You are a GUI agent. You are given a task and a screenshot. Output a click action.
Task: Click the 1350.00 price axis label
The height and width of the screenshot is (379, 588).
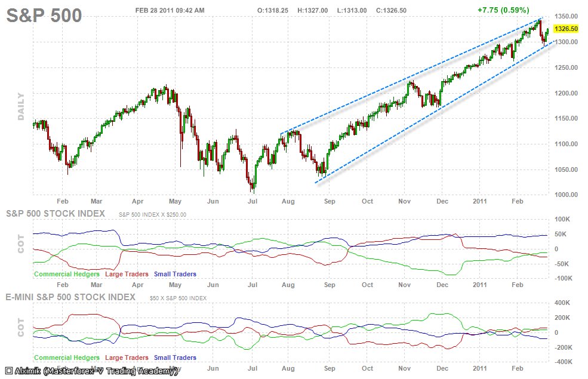tap(567, 17)
